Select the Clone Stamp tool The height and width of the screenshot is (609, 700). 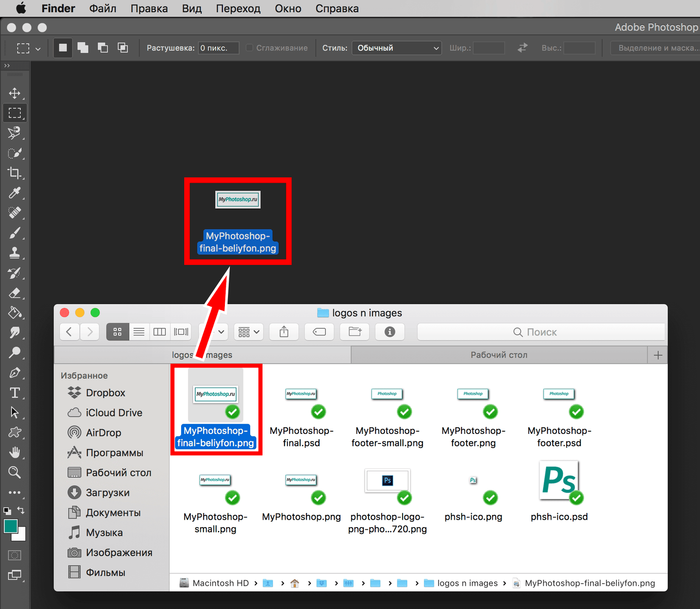pyautogui.click(x=14, y=253)
